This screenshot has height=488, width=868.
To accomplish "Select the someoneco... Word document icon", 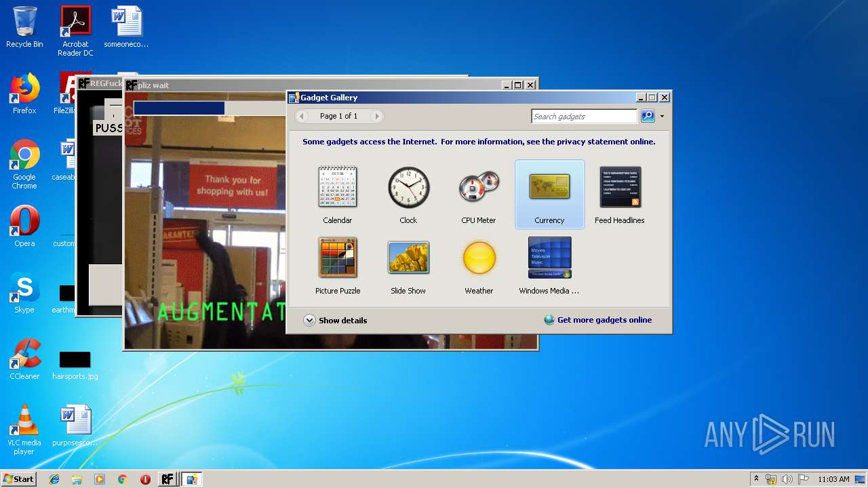I will [x=126, y=27].
